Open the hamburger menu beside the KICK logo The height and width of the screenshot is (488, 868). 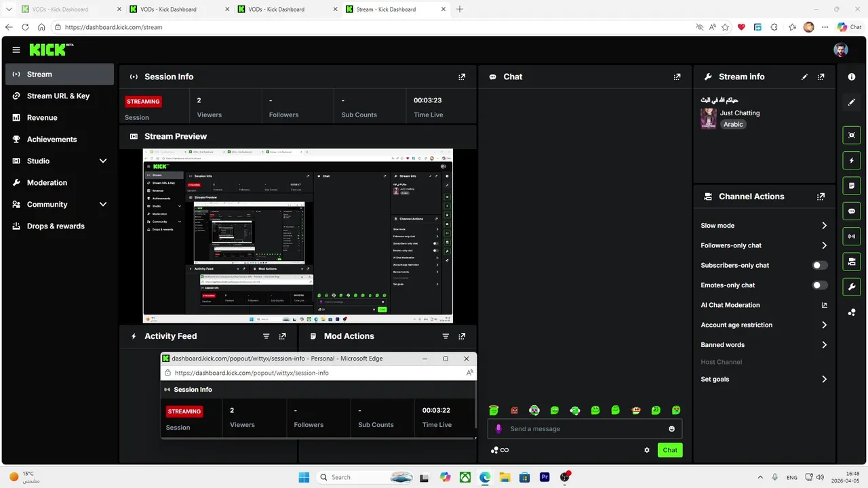[16, 50]
